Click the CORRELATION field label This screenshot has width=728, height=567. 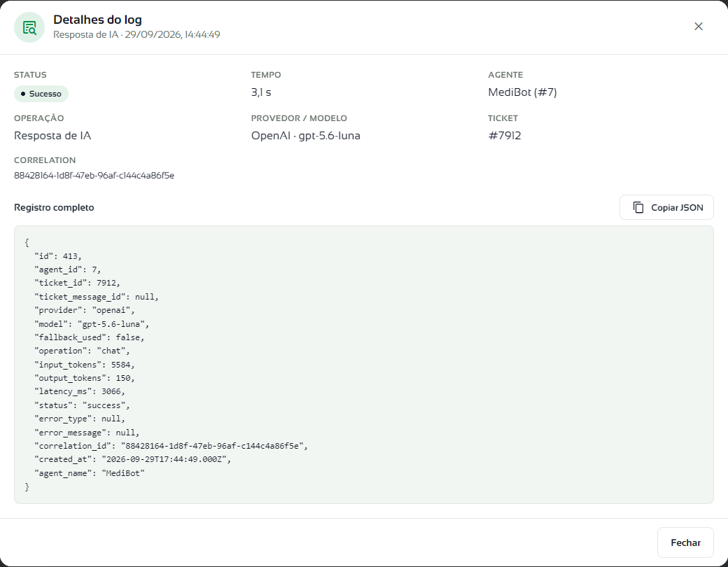point(45,160)
